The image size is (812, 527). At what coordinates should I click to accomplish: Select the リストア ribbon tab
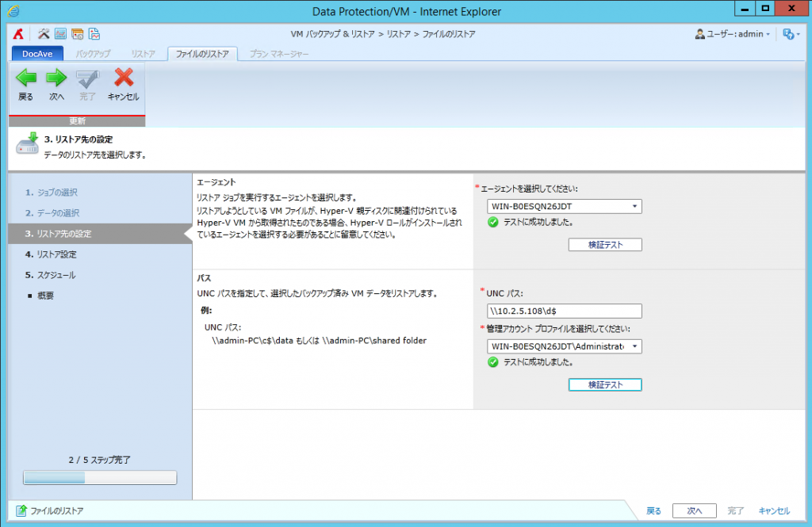(x=143, y=54)
